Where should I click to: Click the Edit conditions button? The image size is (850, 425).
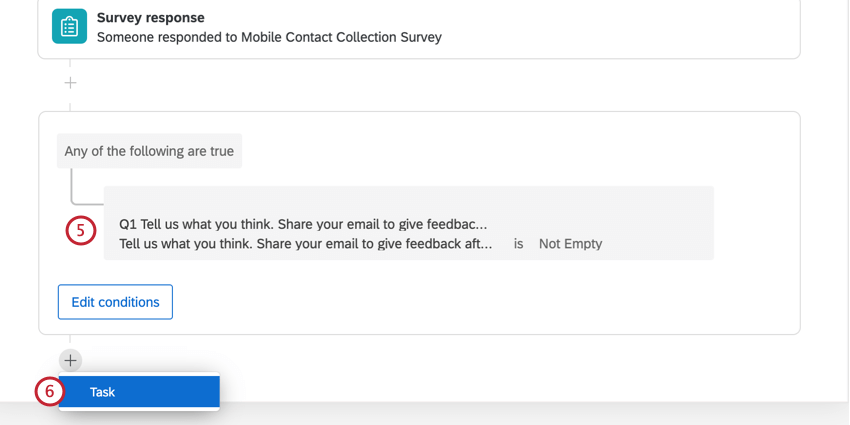click(115, 302)
